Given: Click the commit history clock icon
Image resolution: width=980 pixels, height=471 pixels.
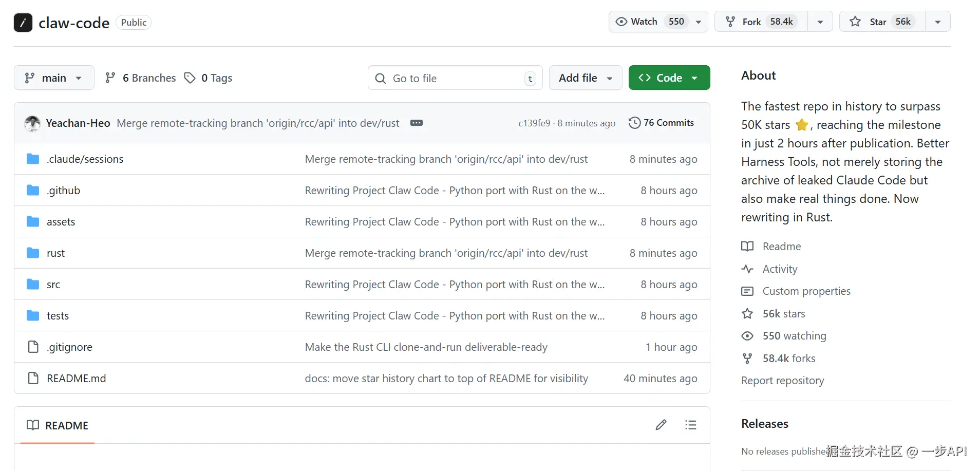Looking at the screenshot, I should coord(635,123).
